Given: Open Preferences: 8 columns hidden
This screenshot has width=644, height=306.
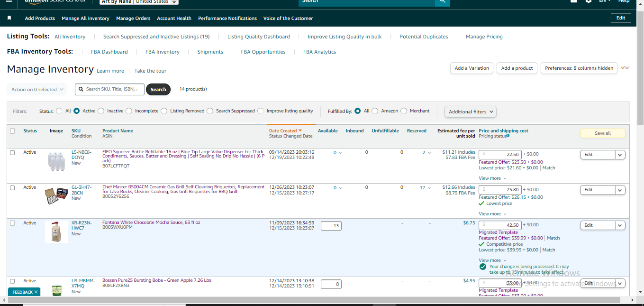Looking at the screenshot, I should (579, 68).
